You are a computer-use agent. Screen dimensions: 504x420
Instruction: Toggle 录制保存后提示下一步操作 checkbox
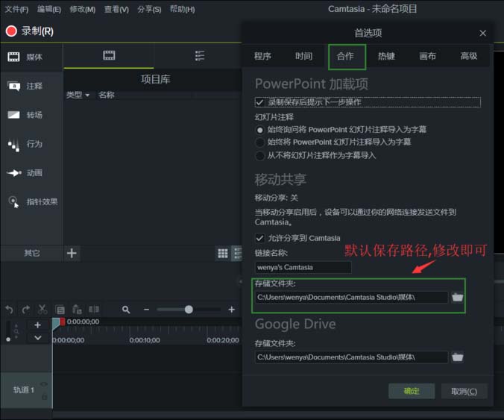click(x=259, y=102)
